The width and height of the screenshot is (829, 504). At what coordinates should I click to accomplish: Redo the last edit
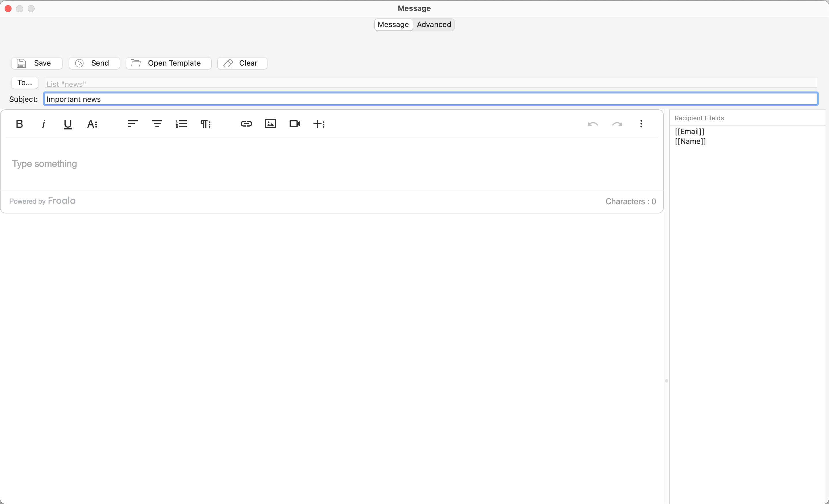pyautogui.click(x=617, y=124)
